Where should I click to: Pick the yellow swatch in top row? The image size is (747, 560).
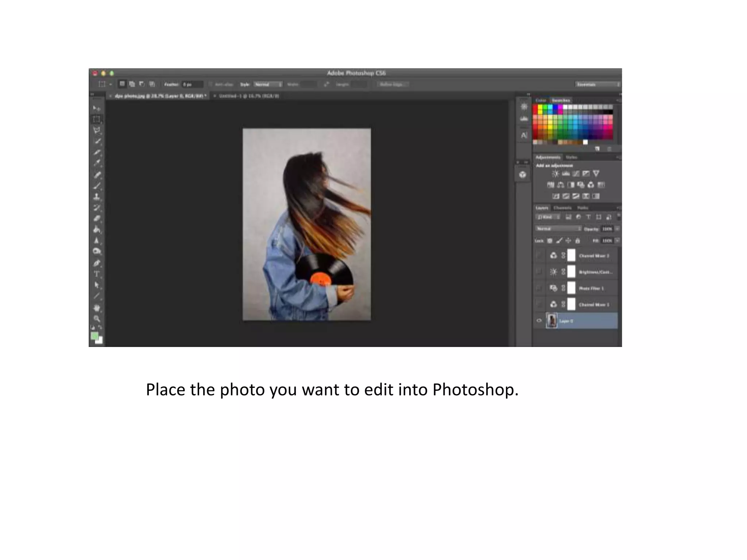click(x=540, y=107)
